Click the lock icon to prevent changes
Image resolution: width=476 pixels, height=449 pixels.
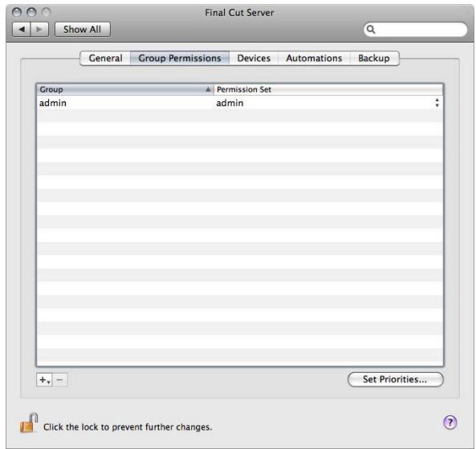29,422
